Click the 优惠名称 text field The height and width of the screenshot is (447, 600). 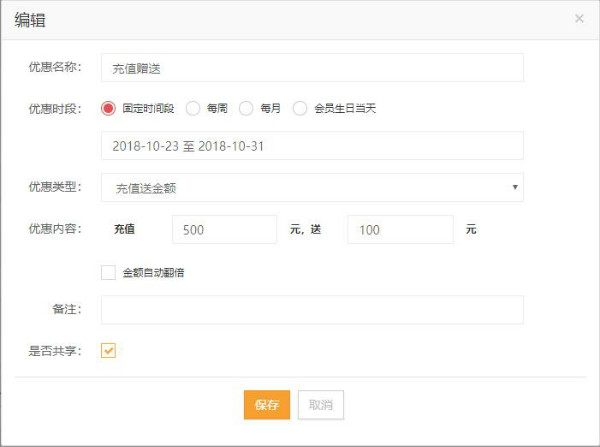[x=312, y=68]
